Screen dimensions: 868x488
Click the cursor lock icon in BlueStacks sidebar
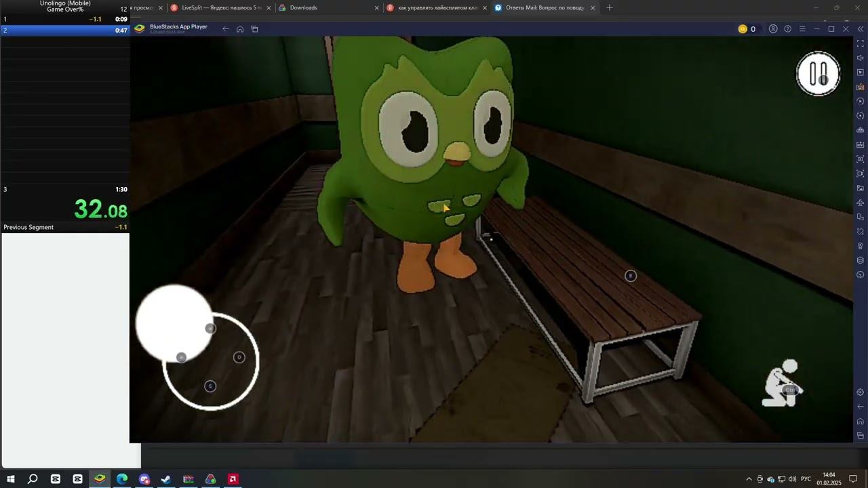click(x=861, y=73)
